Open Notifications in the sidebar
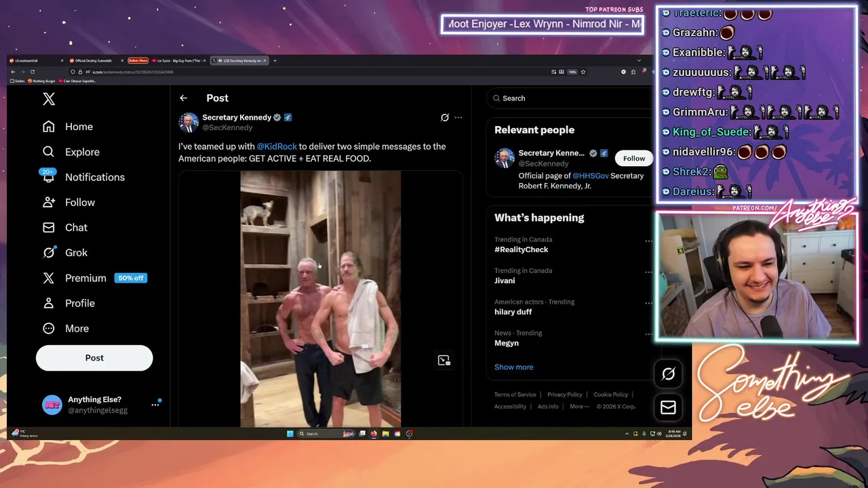868x488 pixels. pyautogui.click(x=83, y=177)
